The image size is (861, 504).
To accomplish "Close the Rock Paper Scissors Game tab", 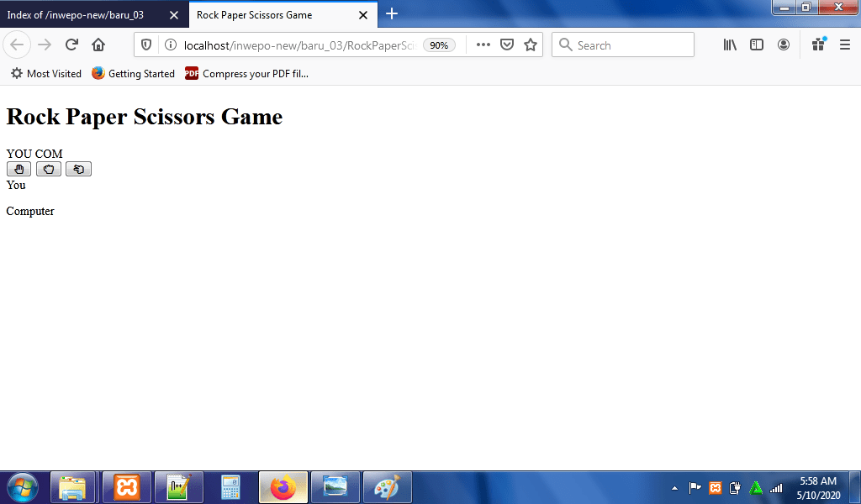I will (x=363, y=15).
